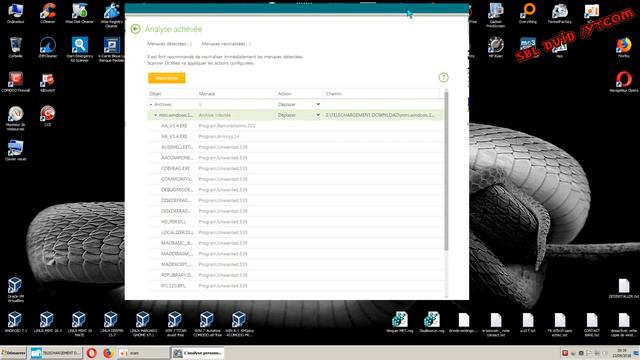The height and width of the screenshot is (360, 640).
Task: Open the LINUX MINT 18.3 virtual machine icon
Action: [48, 322]
